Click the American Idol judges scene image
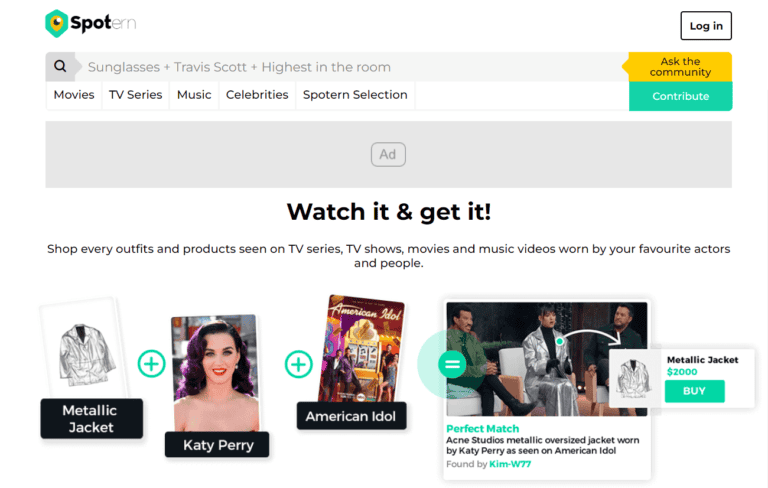The image size is (768, 488). (547, 359)
